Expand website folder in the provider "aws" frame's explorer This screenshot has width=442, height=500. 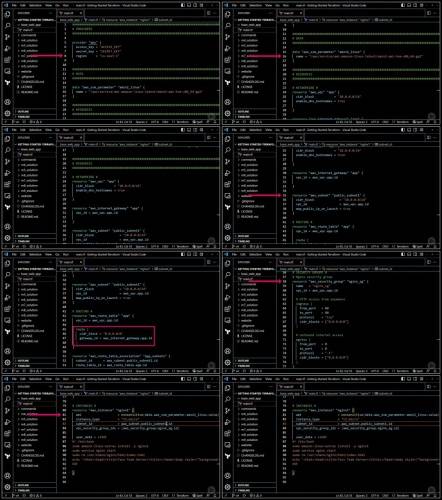point(27,71)
